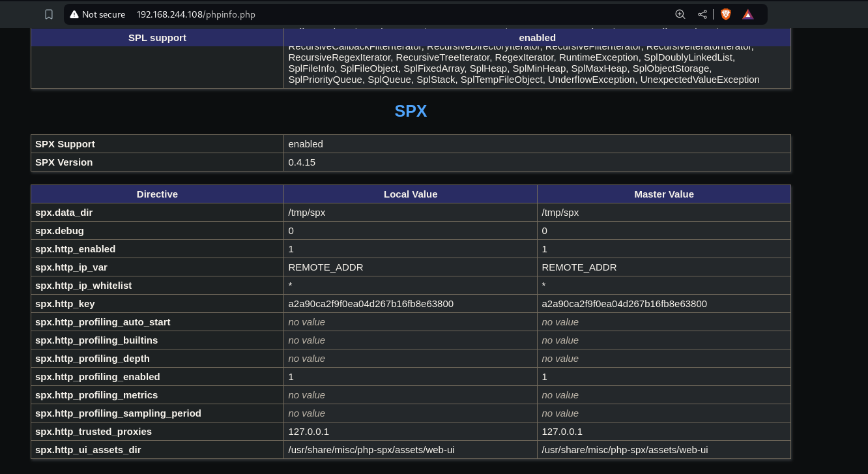Screen dimensions: 868x474
Task: Select the spx.http_key local value
Action: pyautogui.click(x=371, y=303)
